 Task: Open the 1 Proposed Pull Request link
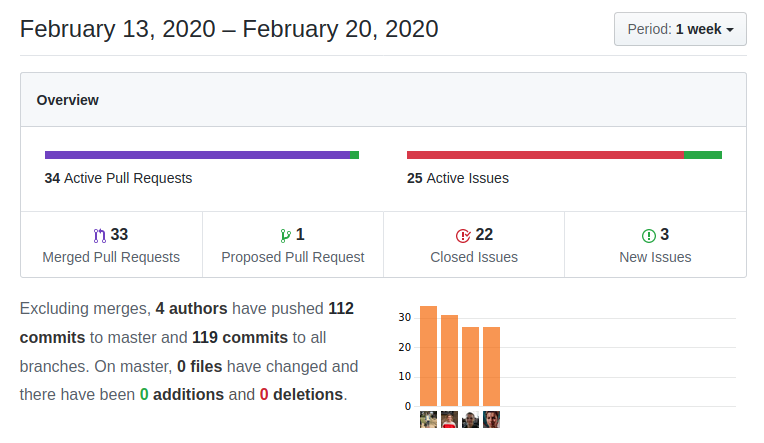click(x=293, y=246)
